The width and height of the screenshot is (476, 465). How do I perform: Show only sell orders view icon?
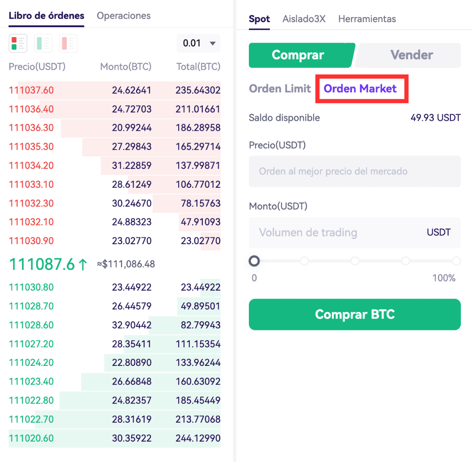pyautogui.click(x=68, y=43)
